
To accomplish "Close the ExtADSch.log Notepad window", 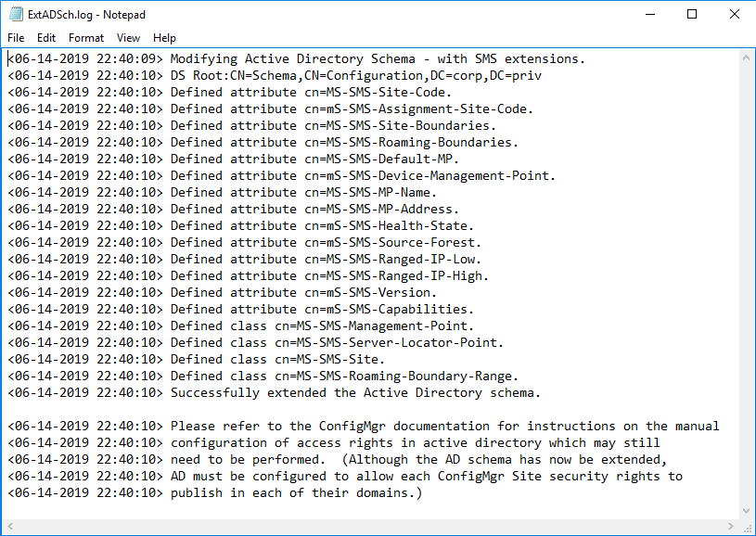I will tap(734, 15).
